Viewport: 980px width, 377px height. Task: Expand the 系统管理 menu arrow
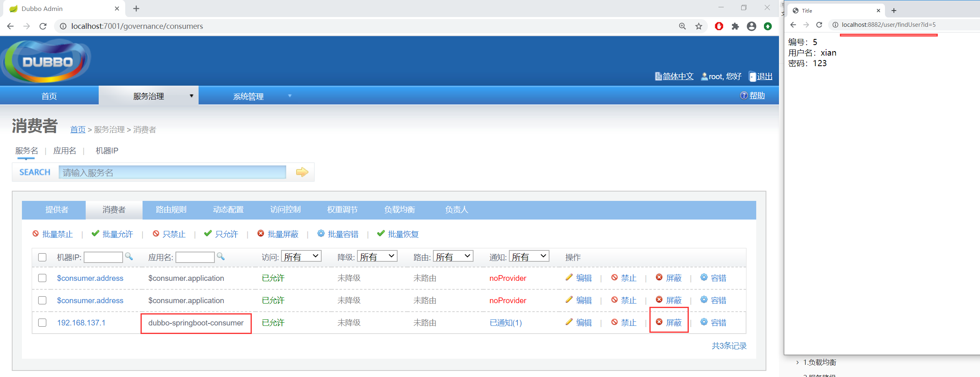pyautogui.click(x=290, y=96)
